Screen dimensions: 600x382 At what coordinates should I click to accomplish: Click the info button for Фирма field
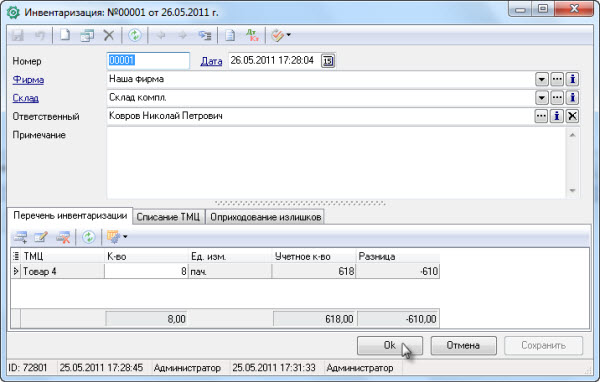(572, 79)
